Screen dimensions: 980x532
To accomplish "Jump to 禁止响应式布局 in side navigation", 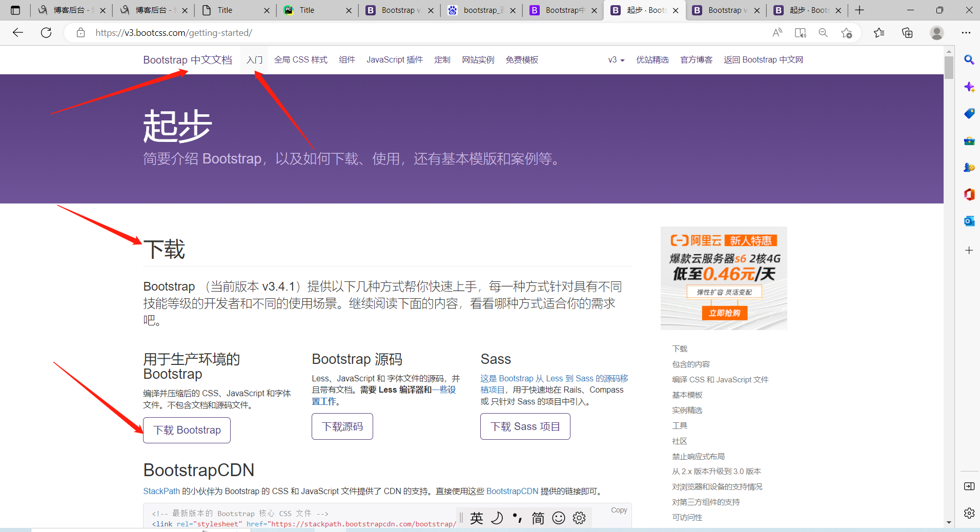I will [699, 456].
